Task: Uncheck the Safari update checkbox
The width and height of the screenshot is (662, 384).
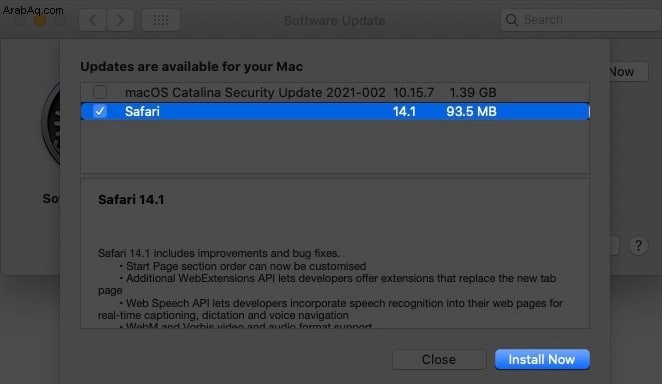Action: (x=100, y=111)
